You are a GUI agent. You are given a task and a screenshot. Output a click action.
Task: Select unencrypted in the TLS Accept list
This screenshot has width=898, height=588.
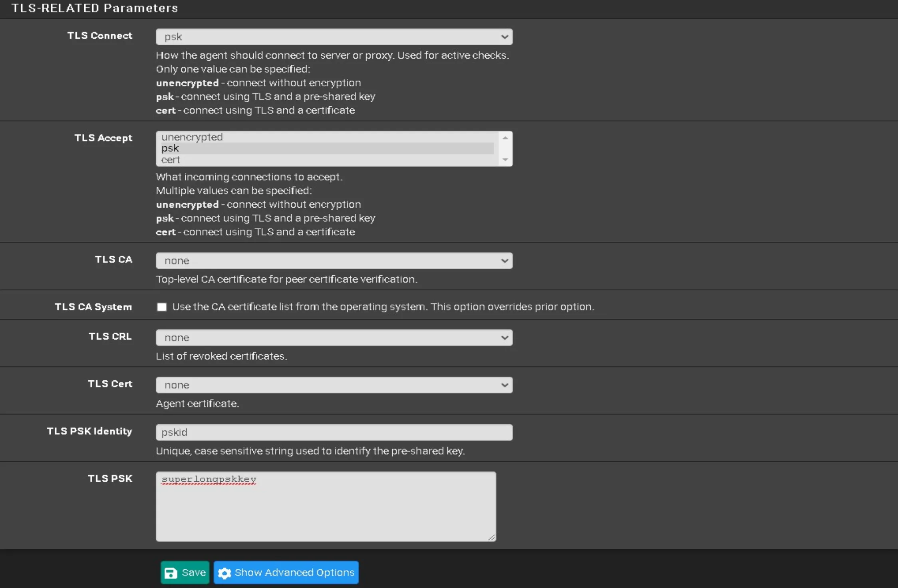click(280, 137)
